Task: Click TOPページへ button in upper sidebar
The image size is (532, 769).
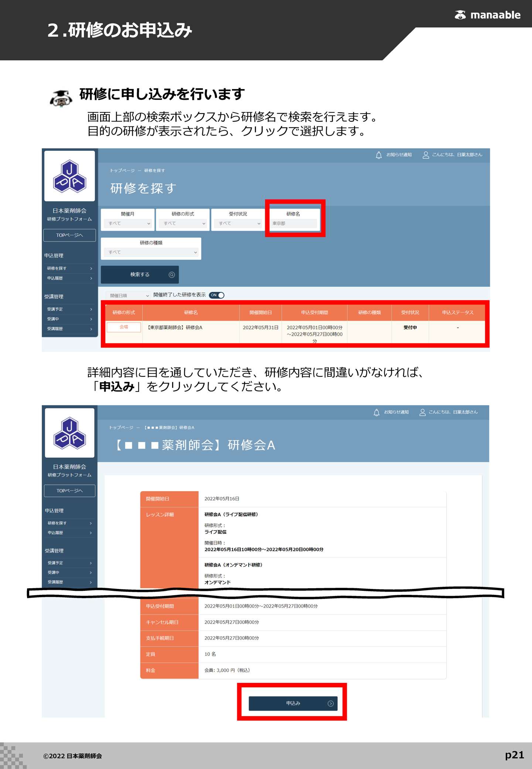Action: [x=69, y=235]
